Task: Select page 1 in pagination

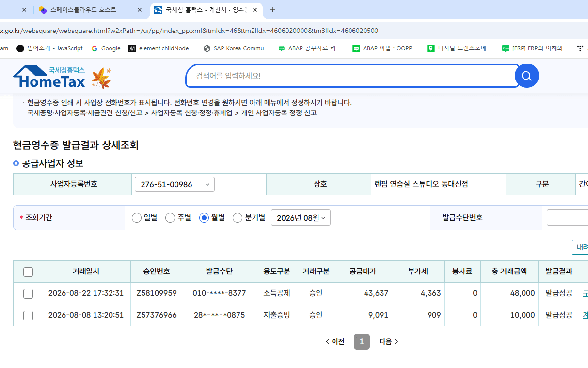Action: [362, 341]
